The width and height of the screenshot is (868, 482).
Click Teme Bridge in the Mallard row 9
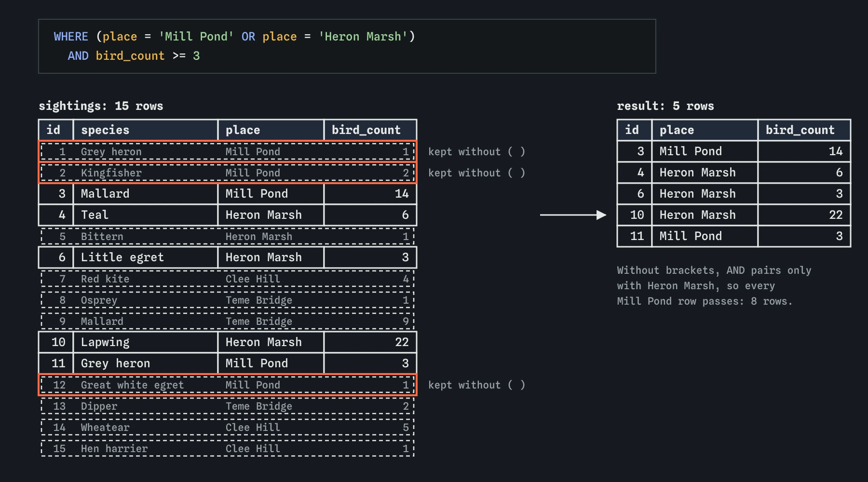259,321
